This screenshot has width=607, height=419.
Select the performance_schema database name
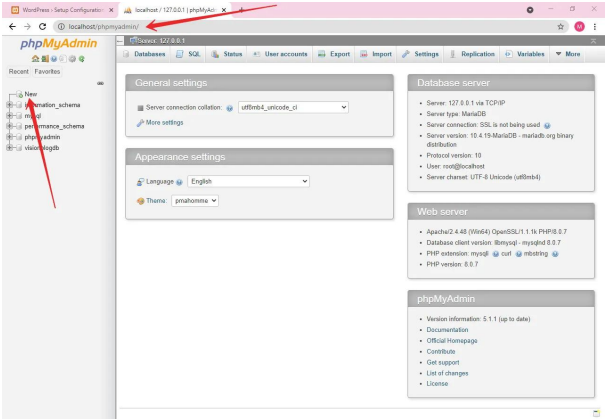[54, 126]
